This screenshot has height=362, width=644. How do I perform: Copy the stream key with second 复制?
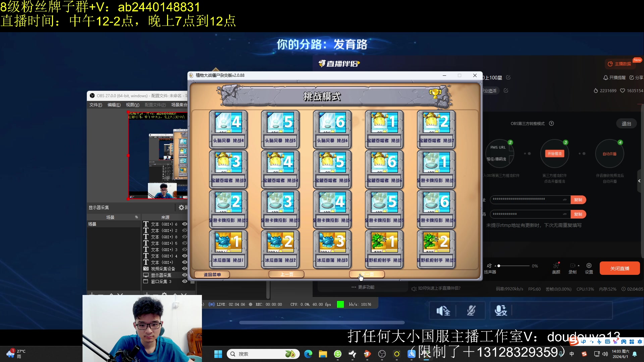tap(578, 214)
